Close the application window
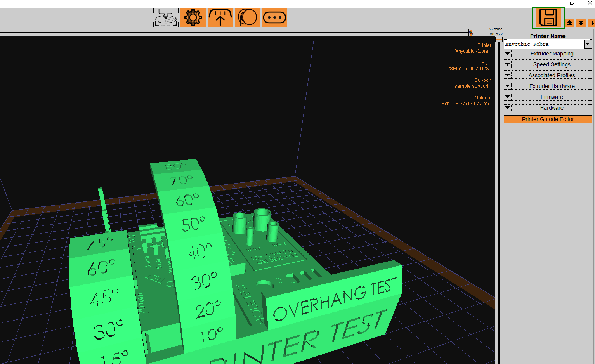 click(x=590, y=3)
